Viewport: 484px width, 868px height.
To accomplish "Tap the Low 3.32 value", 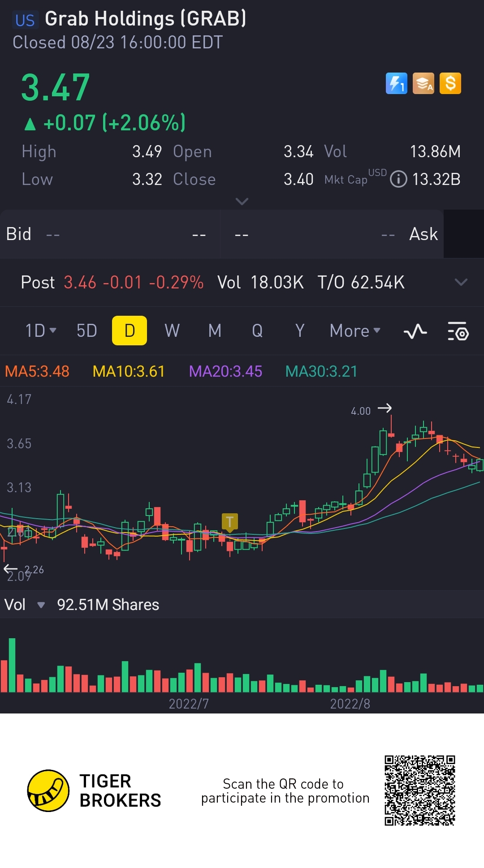I will pyautogui.click(x=147, y=179).
